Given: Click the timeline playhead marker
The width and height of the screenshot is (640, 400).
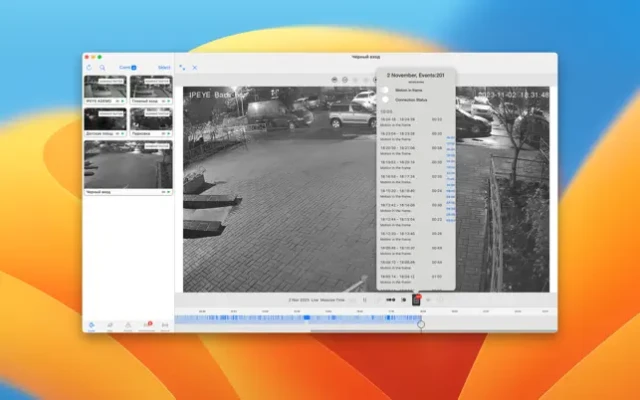Looking at the screenshot, I should coord(421,323).
